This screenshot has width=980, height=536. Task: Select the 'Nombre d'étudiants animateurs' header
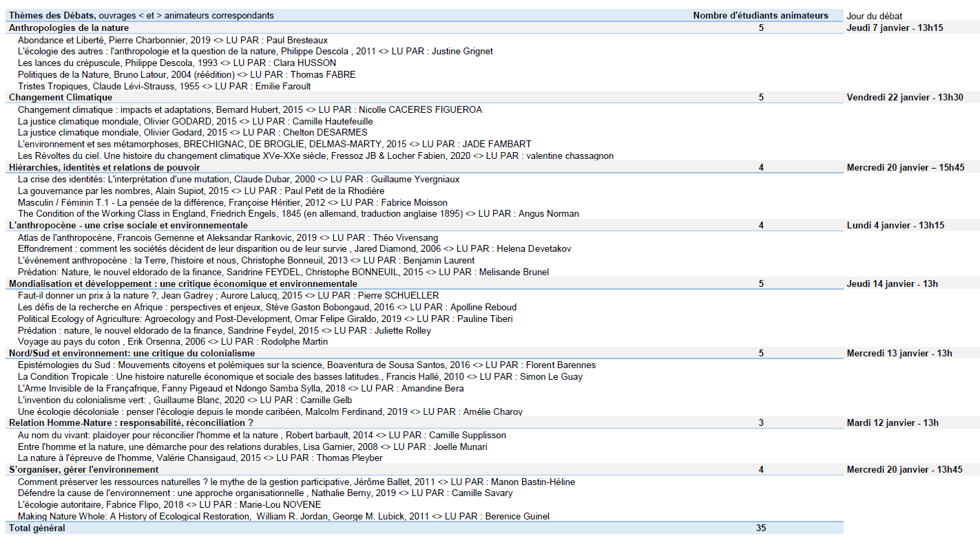760,16
